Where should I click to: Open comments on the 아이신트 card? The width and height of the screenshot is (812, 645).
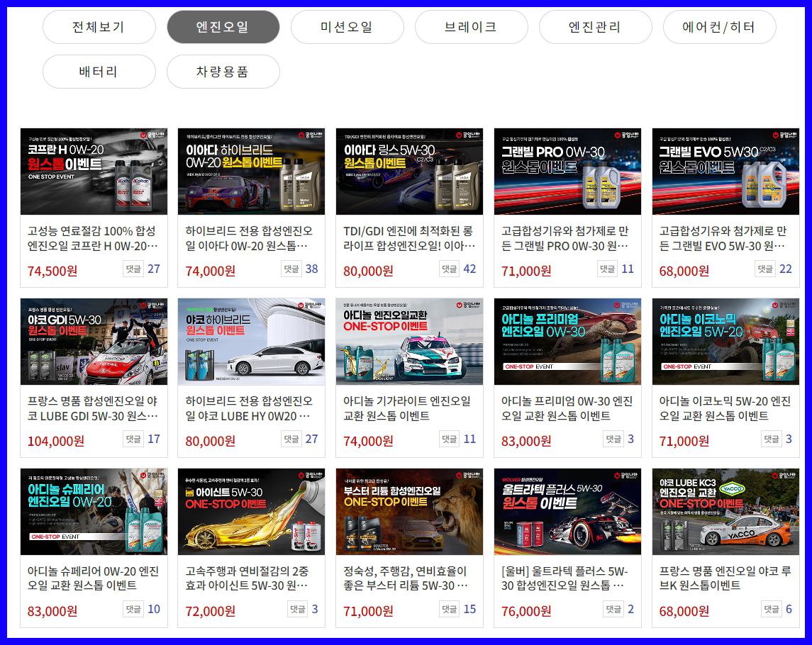(x=303, y=609)
